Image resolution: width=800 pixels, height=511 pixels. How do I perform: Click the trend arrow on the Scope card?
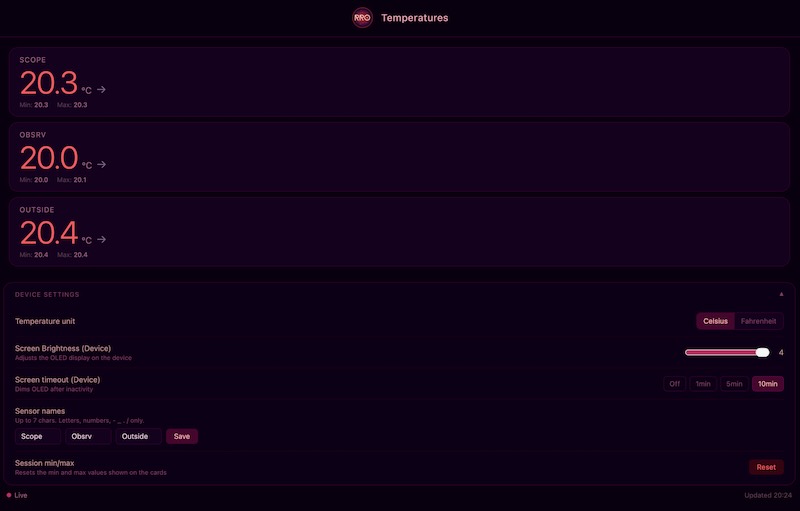[x=102, y=89]
